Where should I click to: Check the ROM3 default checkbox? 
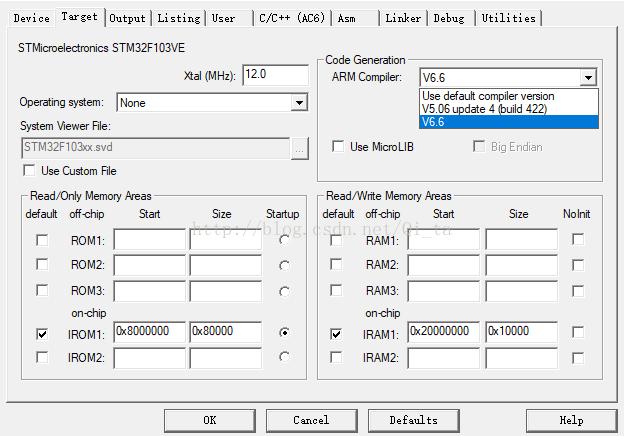click(x=42, y=290)
